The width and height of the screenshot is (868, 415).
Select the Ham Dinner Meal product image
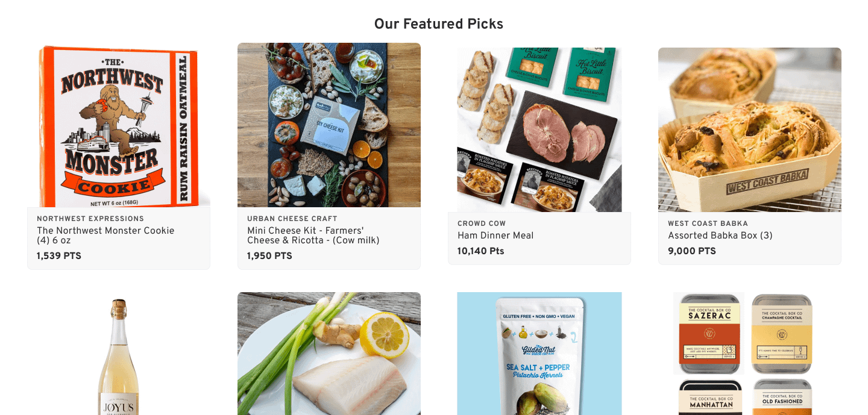pyautogui.click(x=539, y=130)
